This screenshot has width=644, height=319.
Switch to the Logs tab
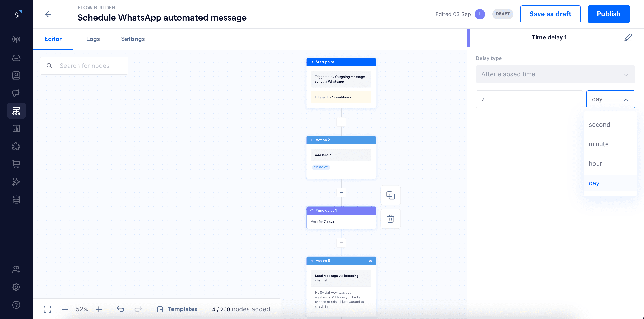pyautogui.click(x=93, y=39)
